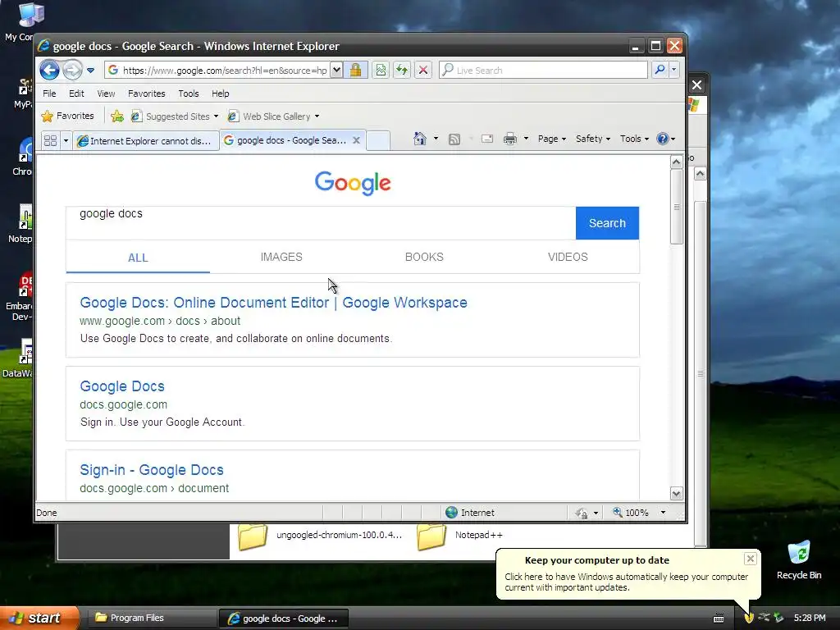Click the RSS feeds icon
This screenshot has width=840, height=630.
point(454,139)
